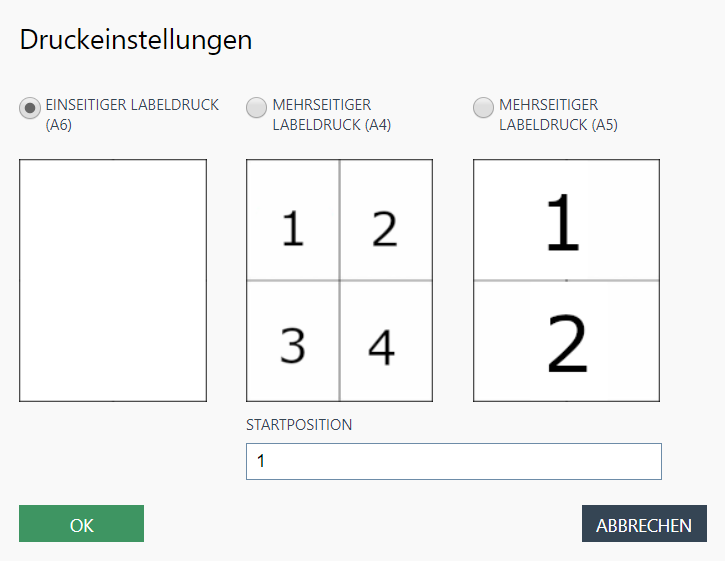Screen dimensions: 725x561
Task: Click the Startposition field label
Action: point(299,424)
